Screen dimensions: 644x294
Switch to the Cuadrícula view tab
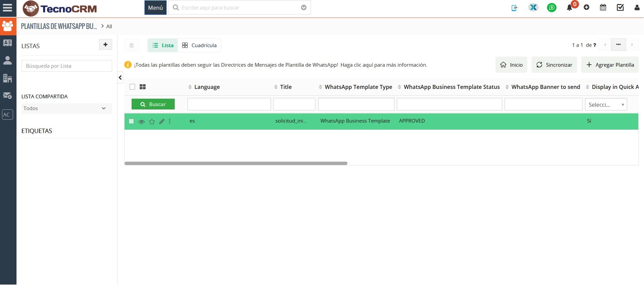199,45
